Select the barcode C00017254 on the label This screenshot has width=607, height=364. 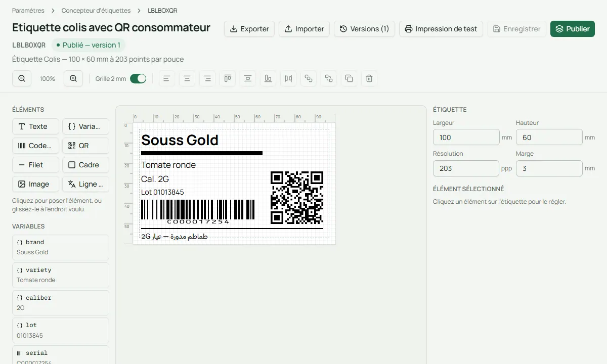[x=198, y=212]
